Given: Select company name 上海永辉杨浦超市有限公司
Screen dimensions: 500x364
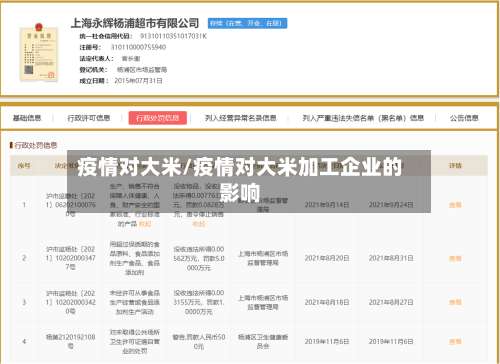Looking at the screenshot, I should pyautogui.click(x=135, y=23).
